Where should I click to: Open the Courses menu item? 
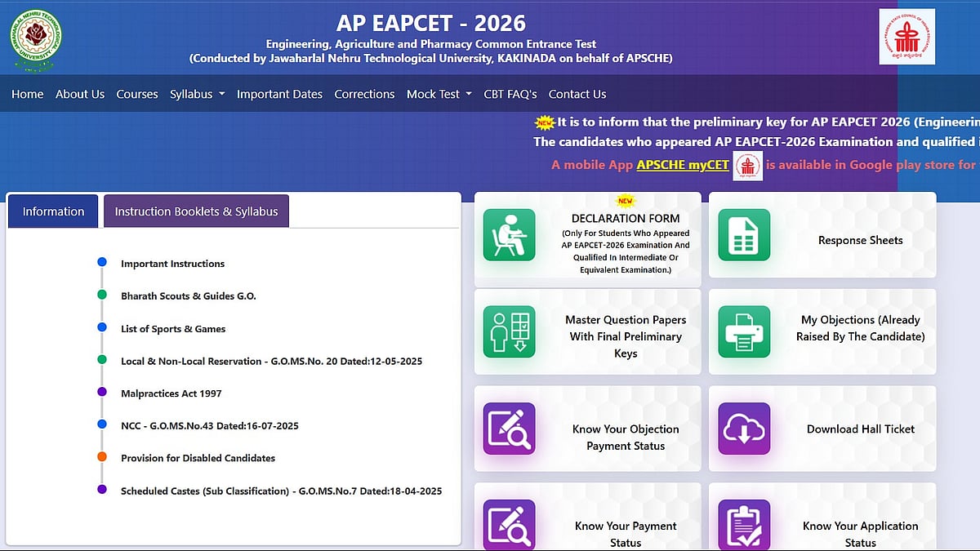pyautogui.click(x=137, y=94)
